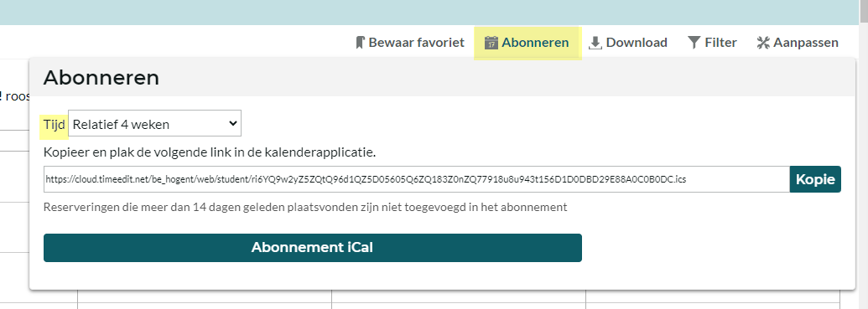Click the calendar icon next to Abonneren
This screenshot has height=309, width=868.
[x=491, y=43]
